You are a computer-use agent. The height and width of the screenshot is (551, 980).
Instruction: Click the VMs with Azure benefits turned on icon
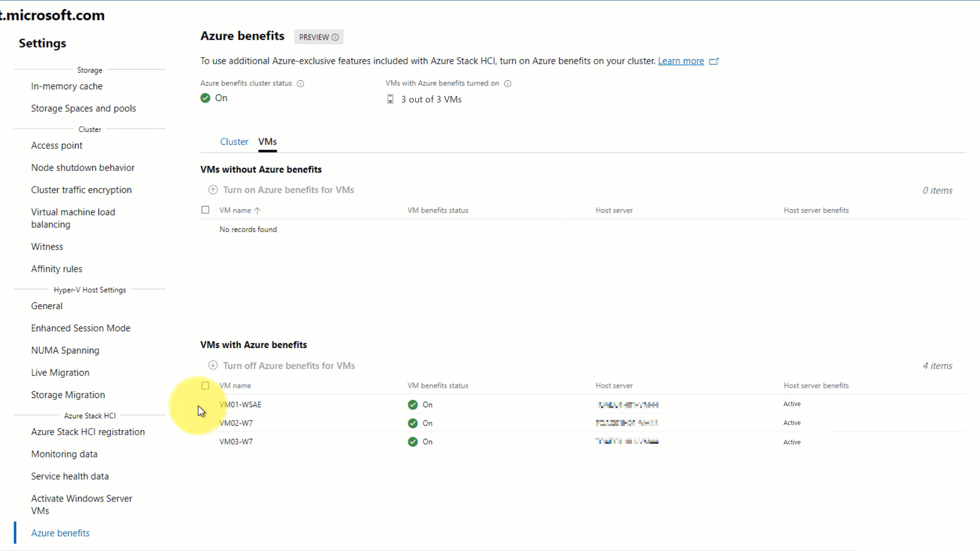[507, 83]
